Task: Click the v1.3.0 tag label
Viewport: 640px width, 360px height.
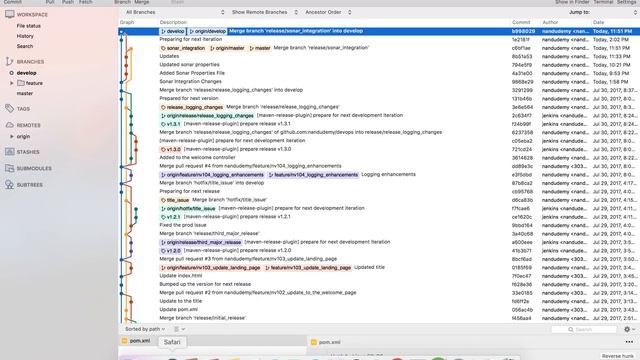Action: (x=171, y=149)
